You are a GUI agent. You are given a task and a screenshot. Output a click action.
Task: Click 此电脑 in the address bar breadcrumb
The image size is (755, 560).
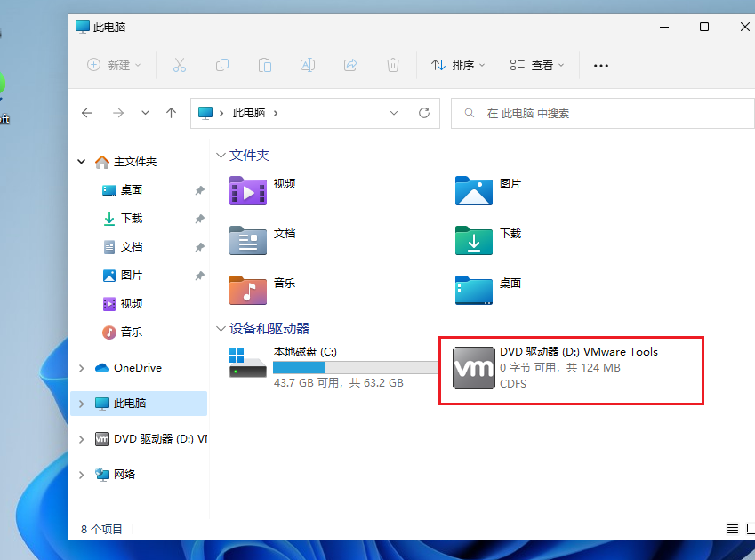coord(248,113)
